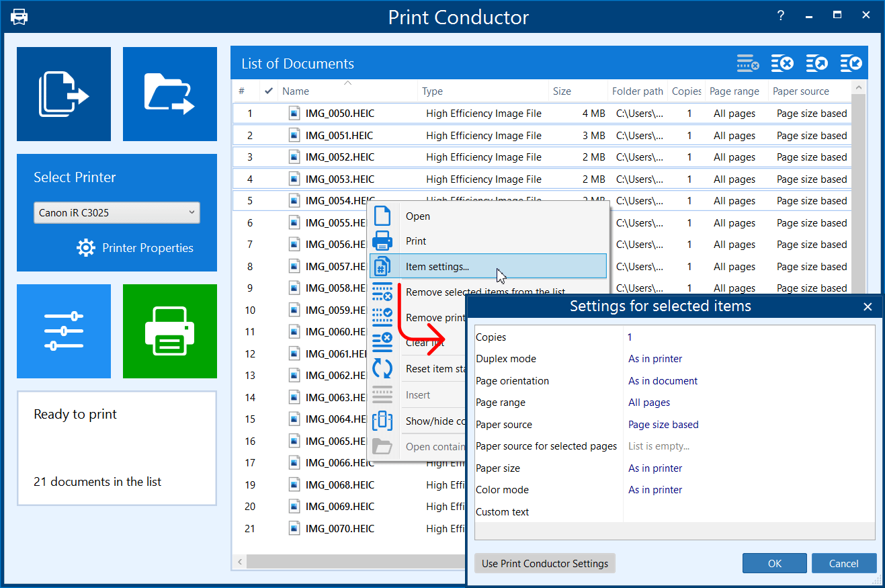The height and width of the screenshot is (588, 885).
Task: Change Page range value All pages in dialog
Action: coord(649,403)
